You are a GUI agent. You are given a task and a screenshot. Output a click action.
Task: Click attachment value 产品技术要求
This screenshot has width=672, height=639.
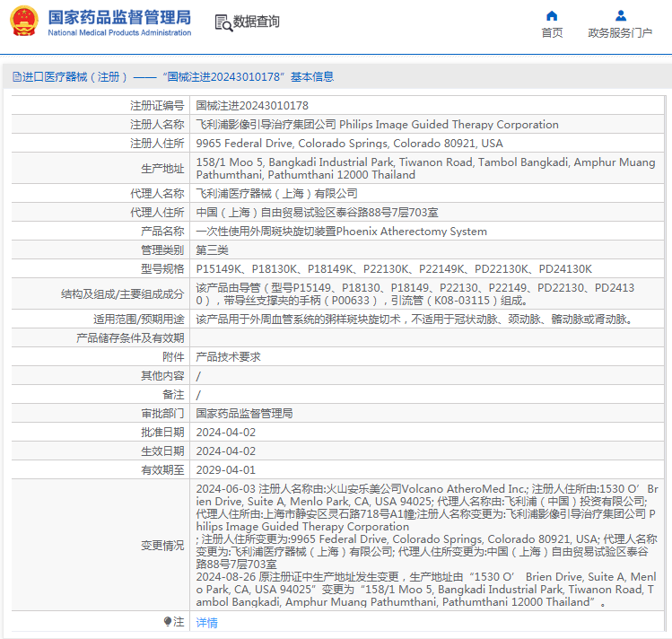(228, 357)
